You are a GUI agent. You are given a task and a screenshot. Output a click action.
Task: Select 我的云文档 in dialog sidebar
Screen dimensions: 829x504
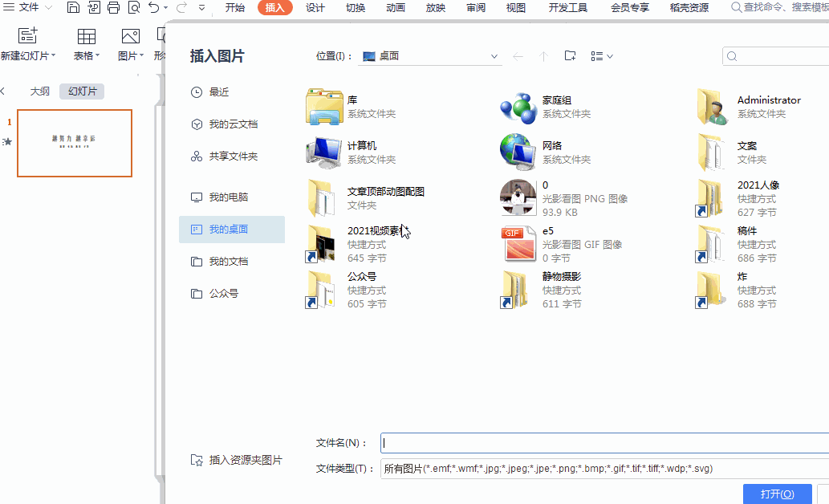[232, 124]
